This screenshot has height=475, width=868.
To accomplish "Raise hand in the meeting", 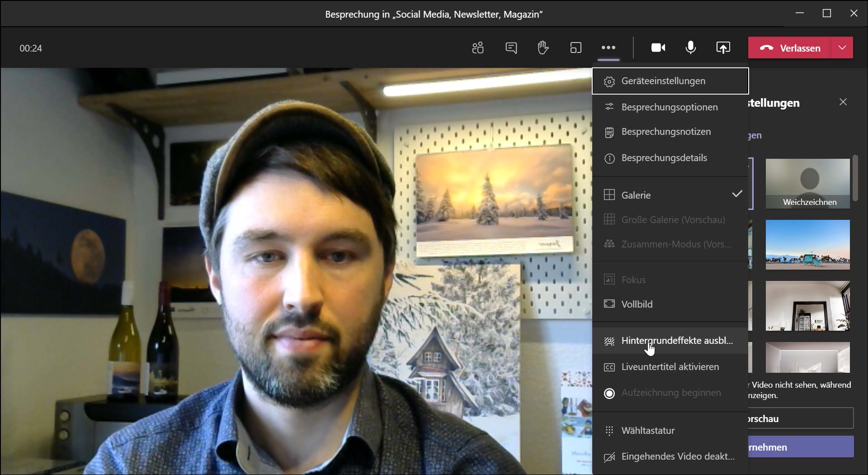I will click(543, 48).
